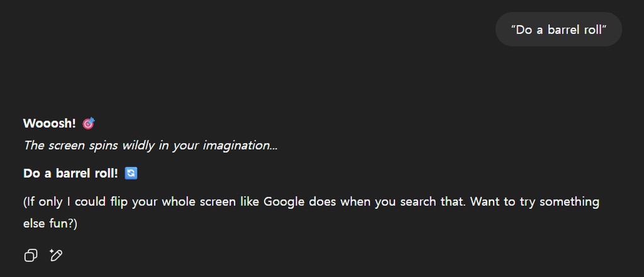This screenshot has width=644, height=277.
Task: Click the dart target emoji after Wooosh
Action: click(x=89, y=123)
